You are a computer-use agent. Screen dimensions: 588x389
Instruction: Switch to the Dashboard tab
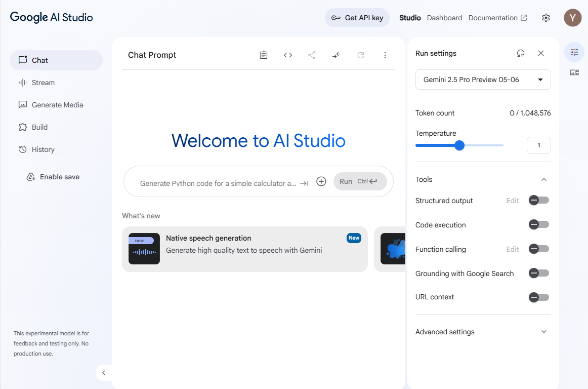(444, 18)
